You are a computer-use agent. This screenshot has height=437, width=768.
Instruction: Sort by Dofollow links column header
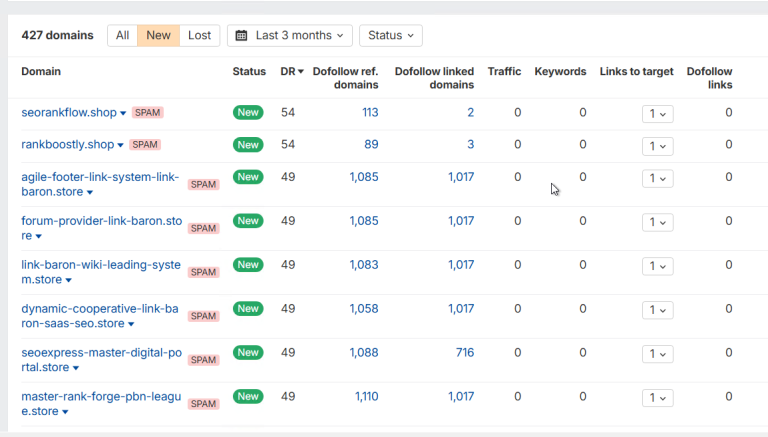(x=709, y=78)
